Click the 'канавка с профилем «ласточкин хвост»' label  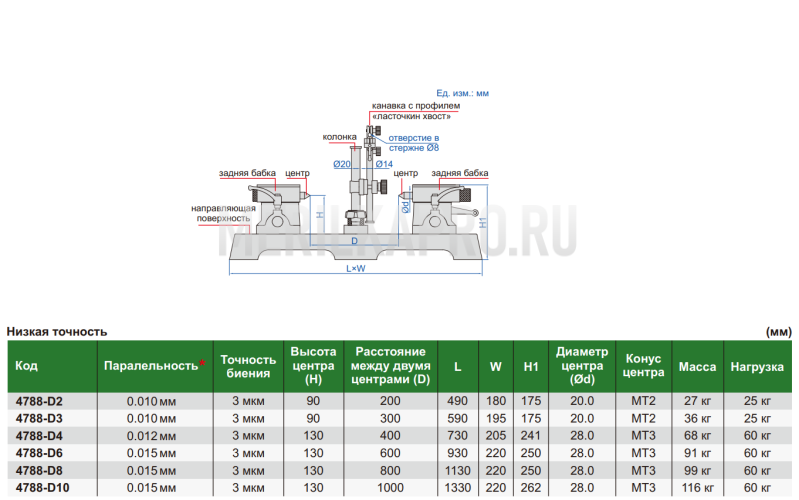[416, 111]
